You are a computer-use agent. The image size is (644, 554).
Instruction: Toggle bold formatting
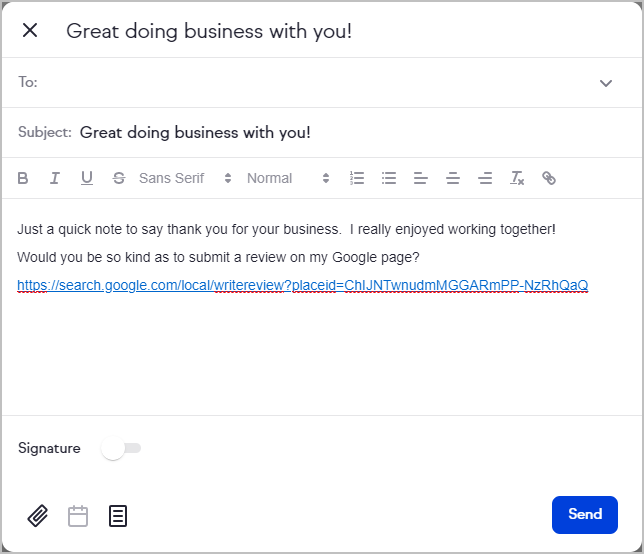tap(23, 178)
